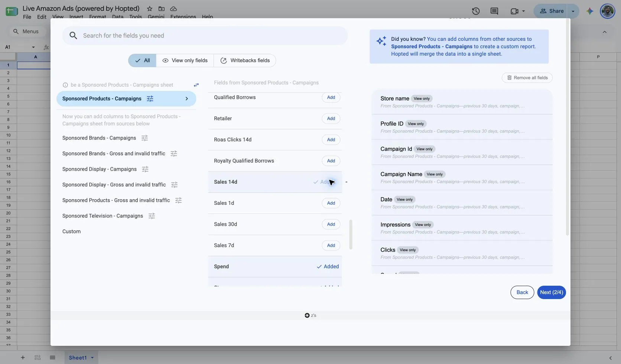Open the Share dropdown arrow
This screenshot has width=621, height=364.
coord(573,11)
